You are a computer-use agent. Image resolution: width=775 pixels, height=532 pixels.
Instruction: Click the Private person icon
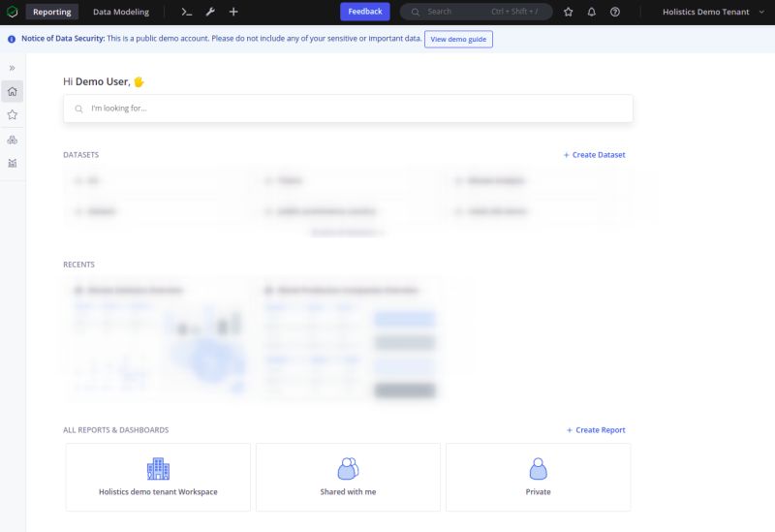[x=539, y=469]
